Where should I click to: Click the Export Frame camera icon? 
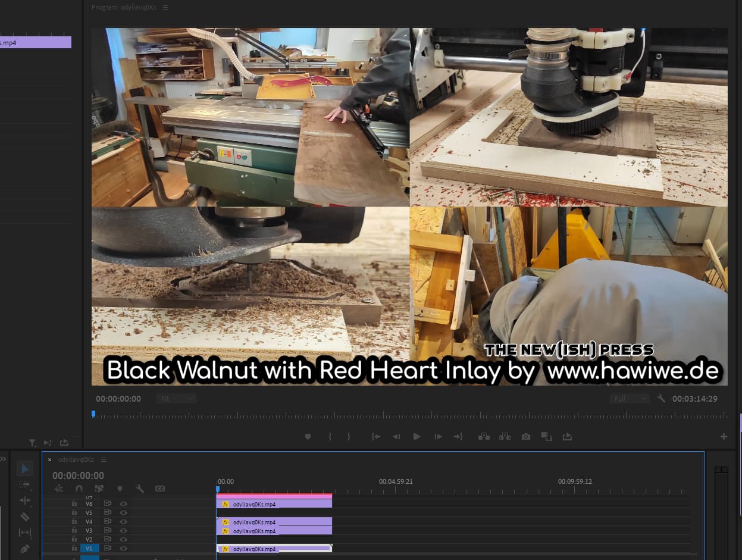526,437
